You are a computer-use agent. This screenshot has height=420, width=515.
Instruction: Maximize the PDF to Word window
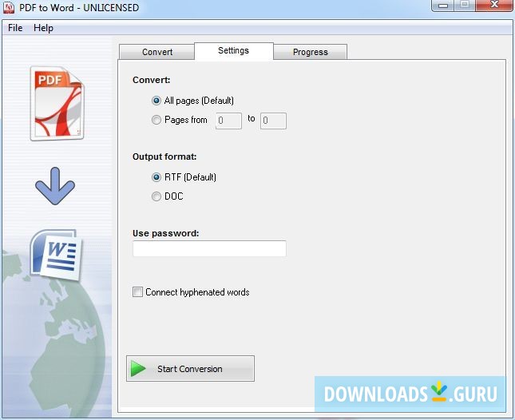point(465,6)
